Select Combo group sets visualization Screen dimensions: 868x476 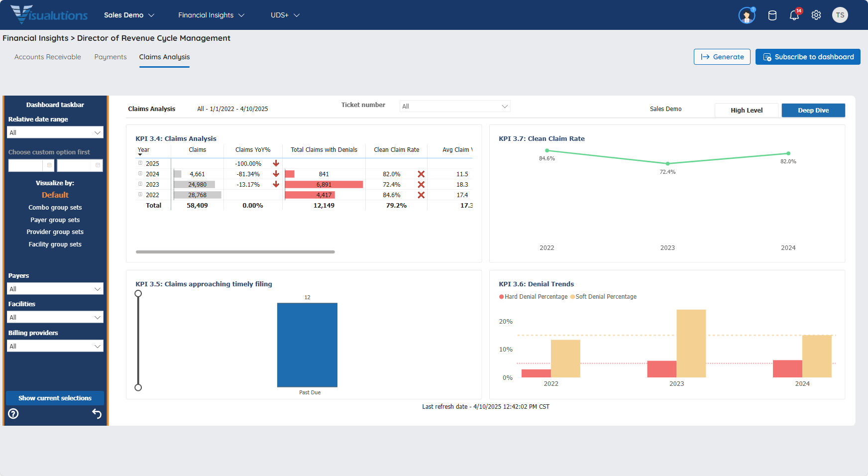point(55,208)
